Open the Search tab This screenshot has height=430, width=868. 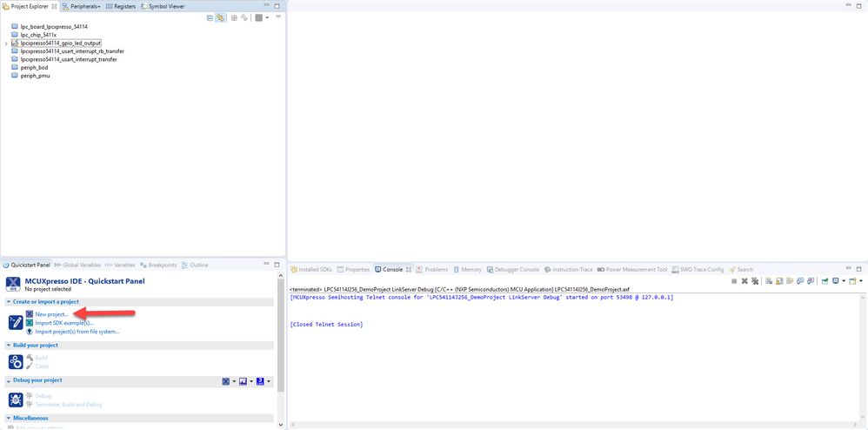[x=741, y=269]
